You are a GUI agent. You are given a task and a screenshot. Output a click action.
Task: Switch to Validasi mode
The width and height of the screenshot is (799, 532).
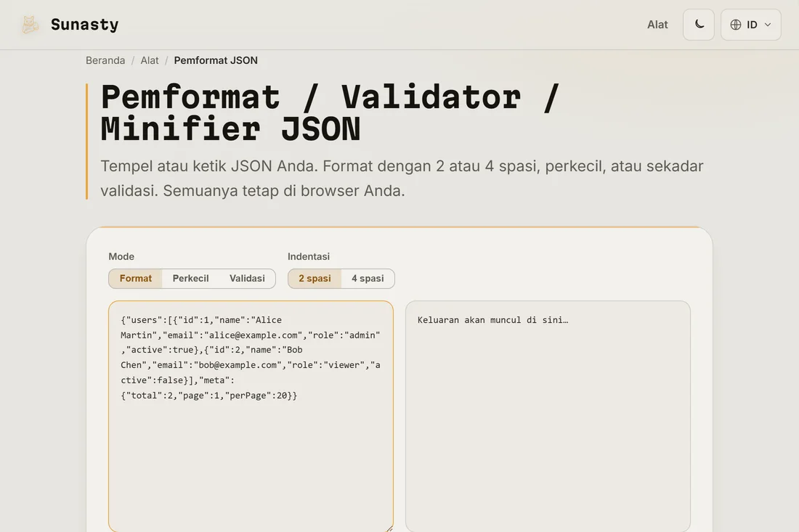coord(247,279)
